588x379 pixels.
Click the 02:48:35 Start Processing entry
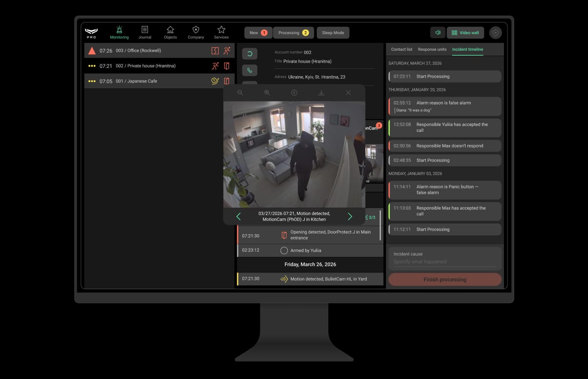(x=445, y=160)
